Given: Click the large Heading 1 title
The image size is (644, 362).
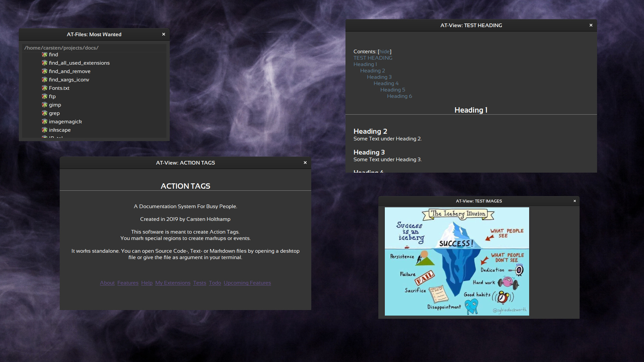Looking at the screenshot, I should pyautogui.click(x=471, y=110).
